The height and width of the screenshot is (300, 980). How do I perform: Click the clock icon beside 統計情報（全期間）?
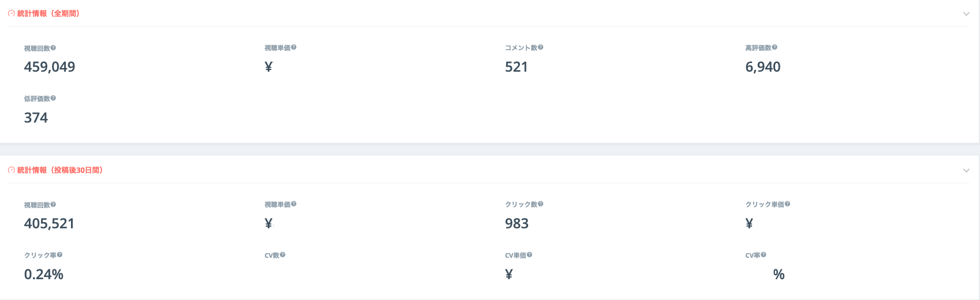tap(12, 13)
